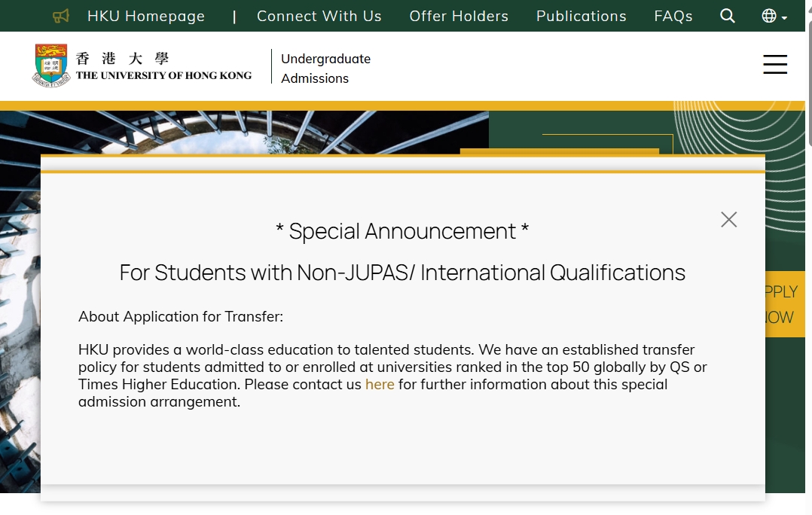Open the hamburger navigation menu
This screenshot has height=515, width=812.
point(774,64)
